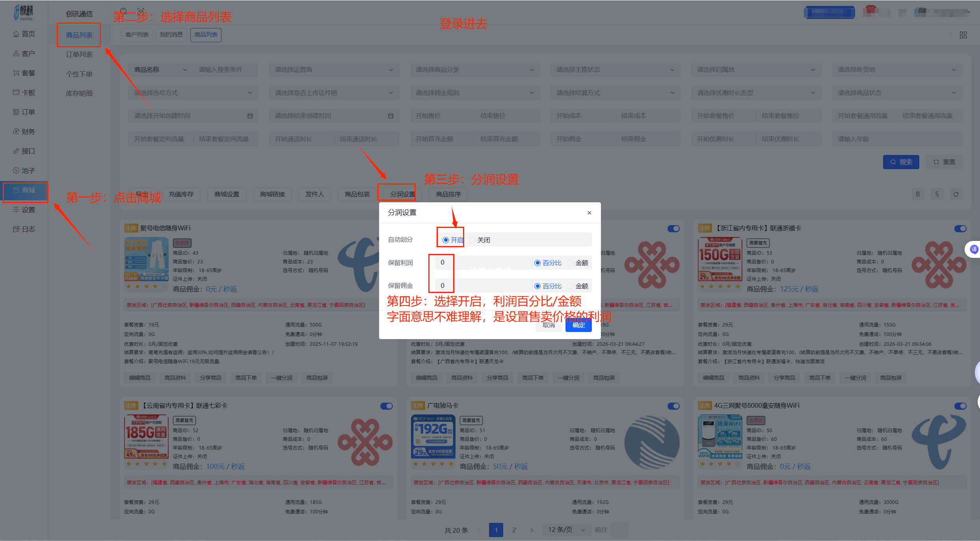Toggle off the 聚号电信随身WiFi product switch
The width and height of the screenshot is (980, 541).
(673, 228)
